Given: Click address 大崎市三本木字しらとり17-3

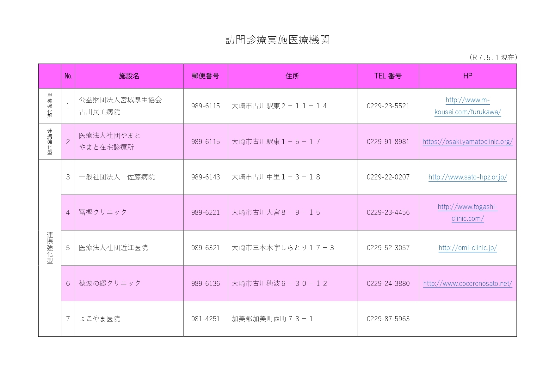Looking at the screenshot, I should [283, 248].
